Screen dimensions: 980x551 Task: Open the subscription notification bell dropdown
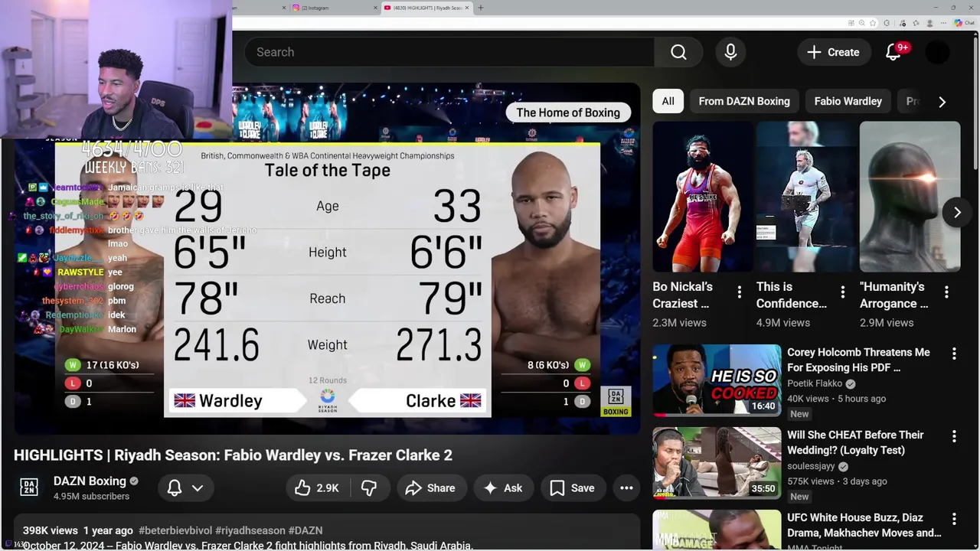coord(185,488)
